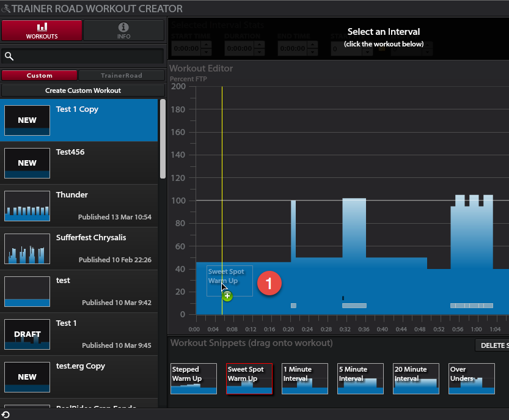Click the workout list scrollbar
This screenshot has width=509, height=420.
point(163,139)
